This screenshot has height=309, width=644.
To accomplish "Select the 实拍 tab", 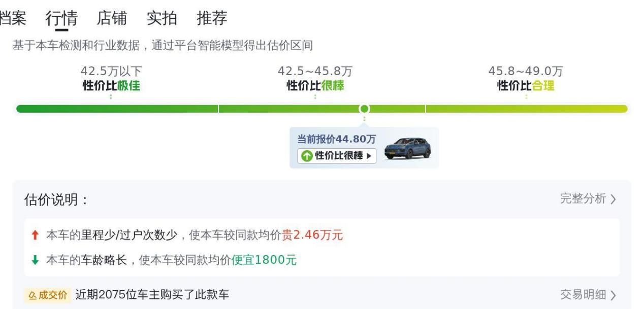I will coord(162,18).
